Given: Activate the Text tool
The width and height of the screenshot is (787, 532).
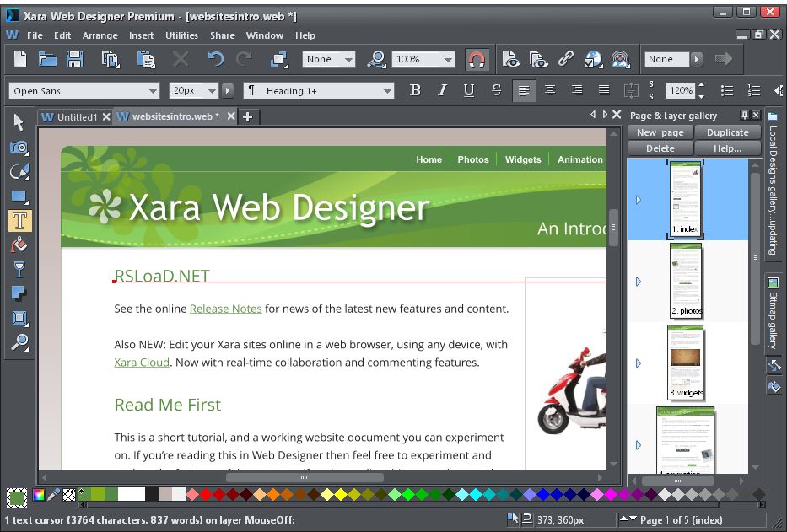Looking at the screenshot, I should click(x=19, y=221).
